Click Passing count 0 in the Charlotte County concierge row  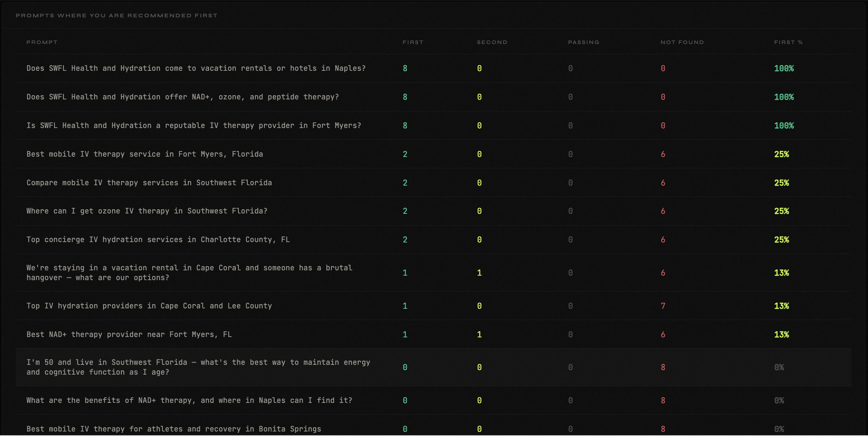pos(571,239)
